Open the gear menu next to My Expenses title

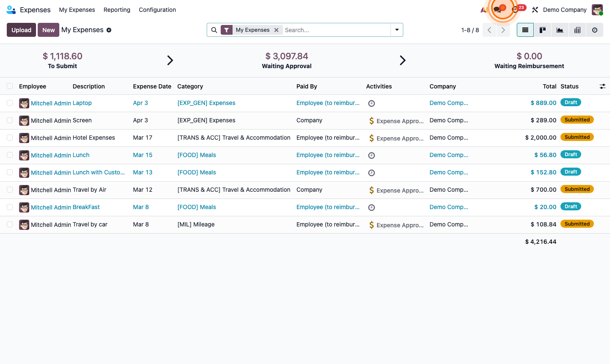pos(109,30)
